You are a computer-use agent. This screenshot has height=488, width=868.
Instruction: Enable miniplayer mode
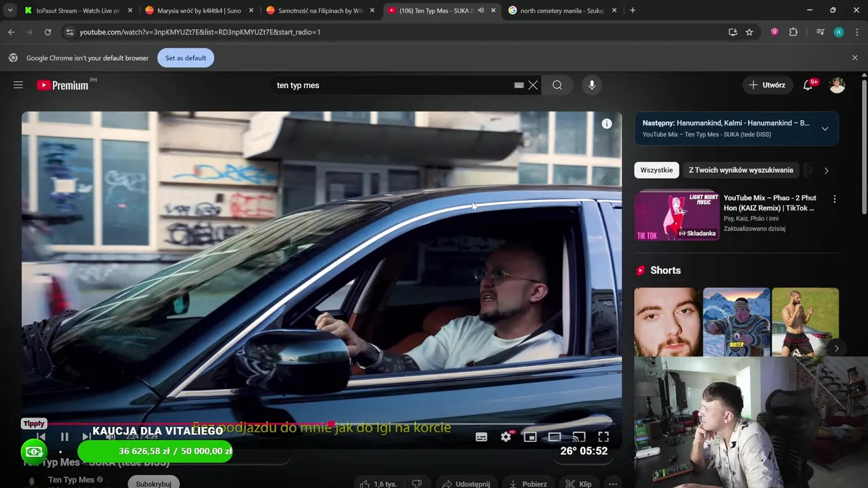pyautogui.click(x=530, y=437)
